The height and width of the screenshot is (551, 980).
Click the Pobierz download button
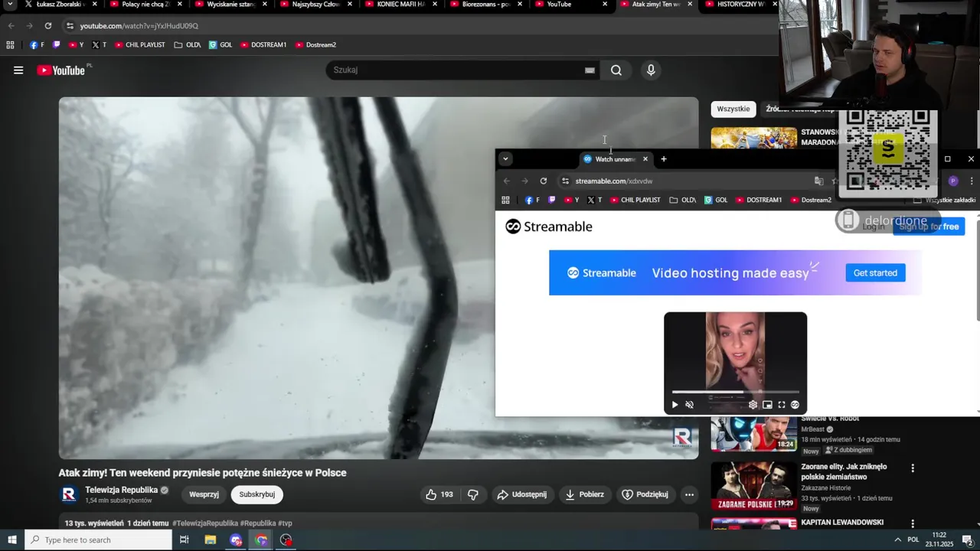[584, 494]
